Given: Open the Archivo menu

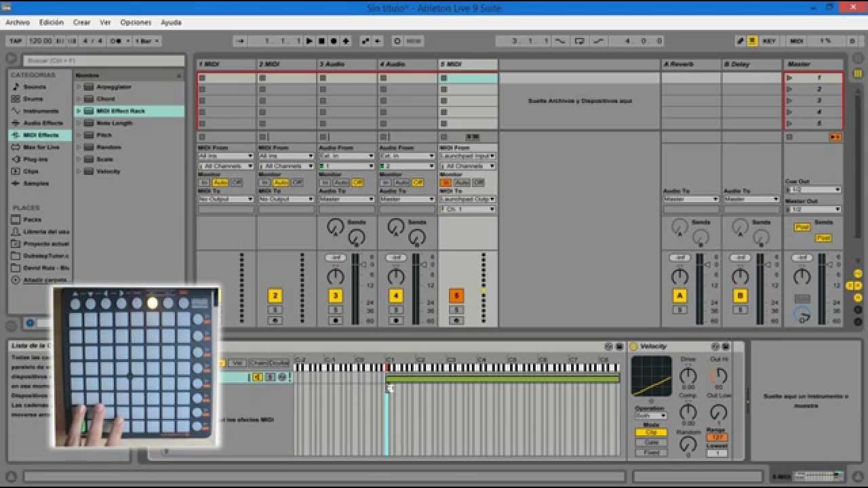Looking at the screenshot, I should pyautogui.click(x=18, y=22).
